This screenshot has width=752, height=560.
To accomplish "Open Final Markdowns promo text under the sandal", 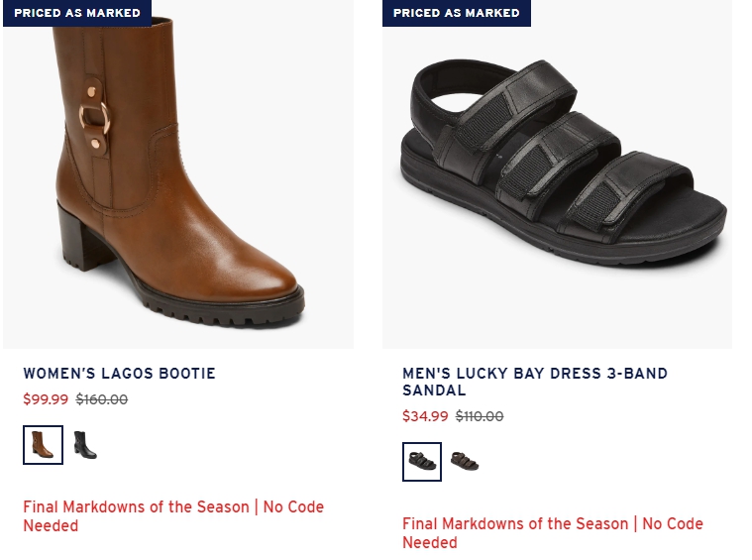I will pyautogui.click(x=553, y=533).
